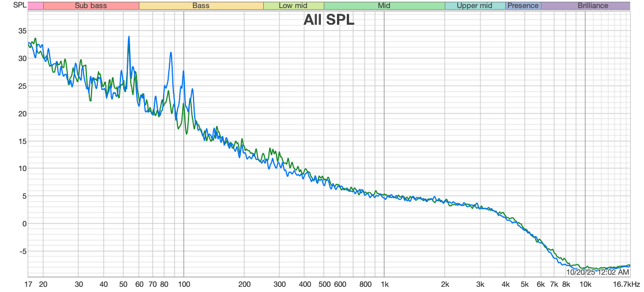Image resolution: width=644 pixels, height=292 pixels.
Task: Select the Bass band in the header
Action: (x=201, y=6)
